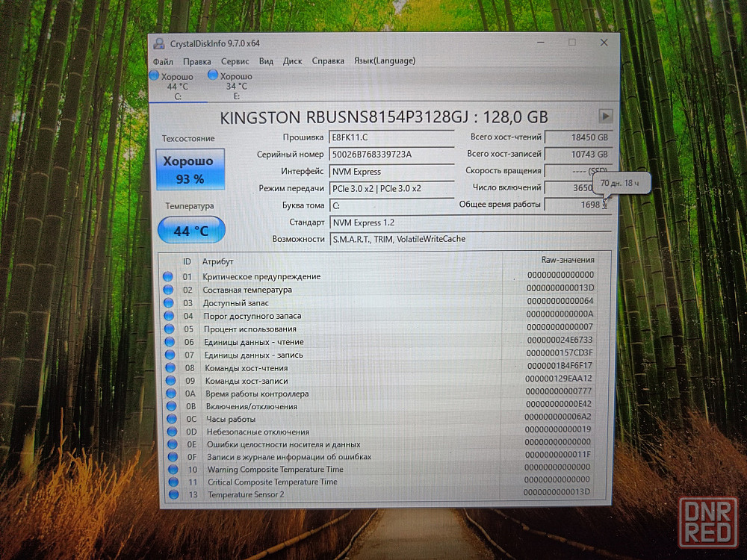Click the Хорошо 93 % health status button

pyautogui.click(x=190, y=169)
